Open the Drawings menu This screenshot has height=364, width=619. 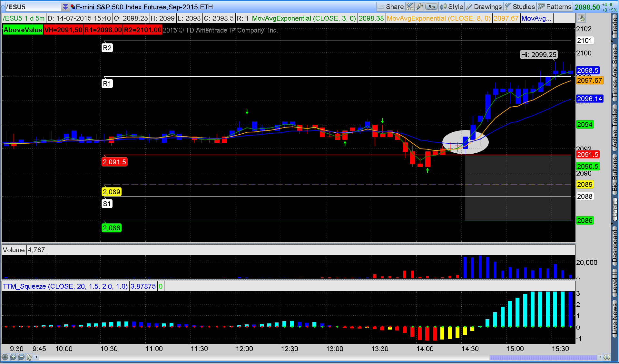pos(484,7)
